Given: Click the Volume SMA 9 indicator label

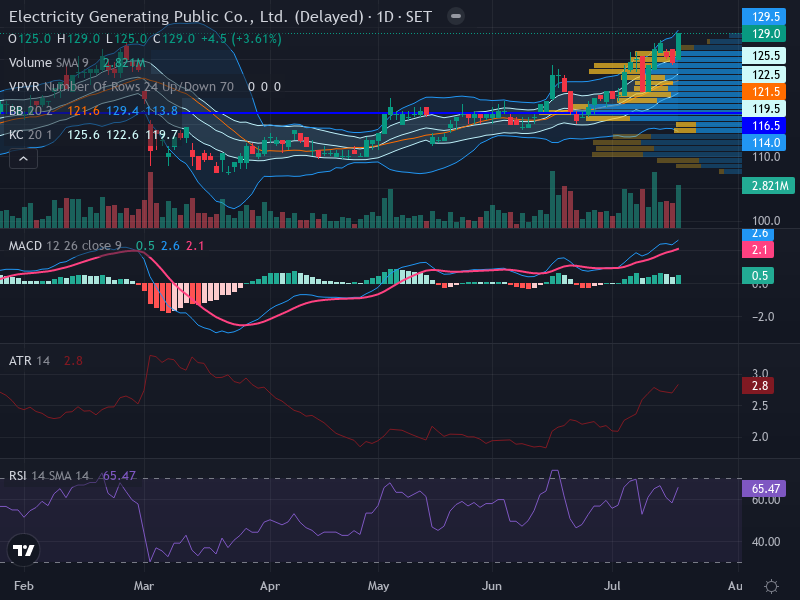Looking at the screenshot, I should tap(48, 63).
